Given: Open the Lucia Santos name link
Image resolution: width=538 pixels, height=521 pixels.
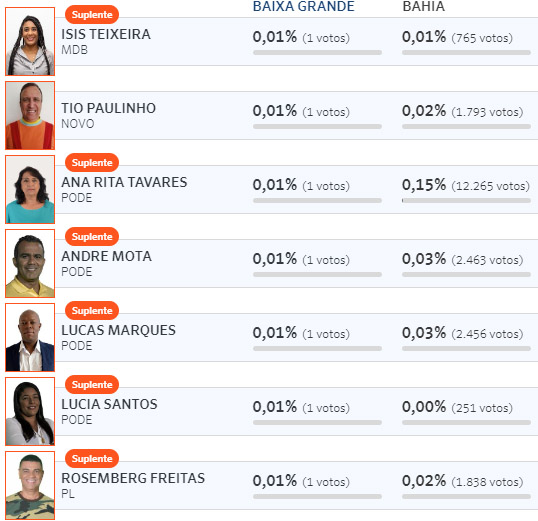Looking at the screenshot, I should (x=109, y=404).
